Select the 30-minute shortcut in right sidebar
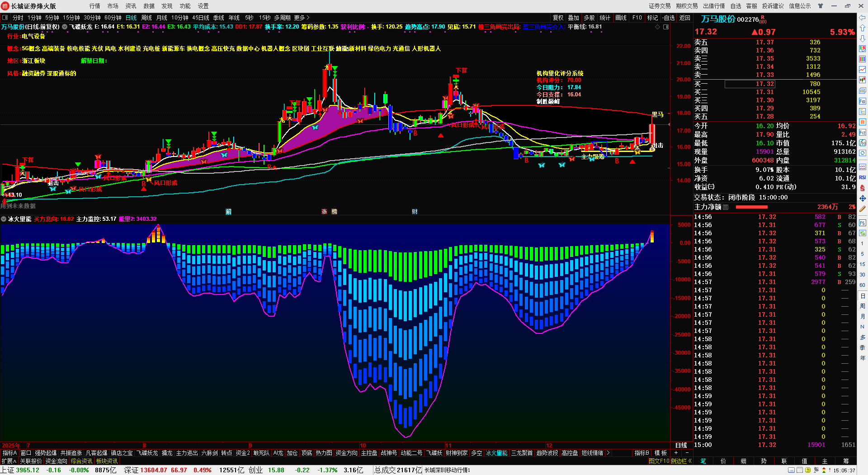The width and height of the screenshot is (868, 475). click(863, 275)
